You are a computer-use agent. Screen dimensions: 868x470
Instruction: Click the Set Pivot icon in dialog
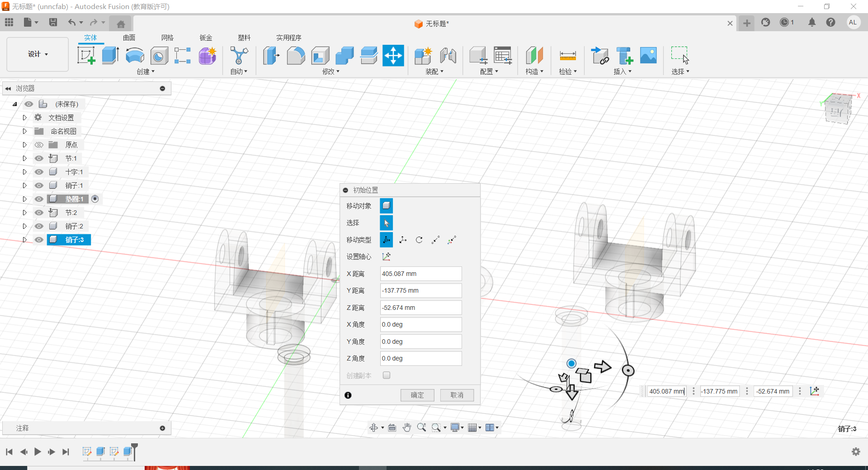pyautogui.click(x=386, y=256)
